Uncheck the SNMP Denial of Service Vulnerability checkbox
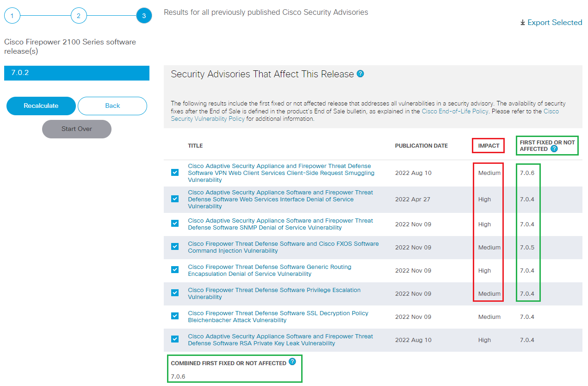 click(175, 223)
